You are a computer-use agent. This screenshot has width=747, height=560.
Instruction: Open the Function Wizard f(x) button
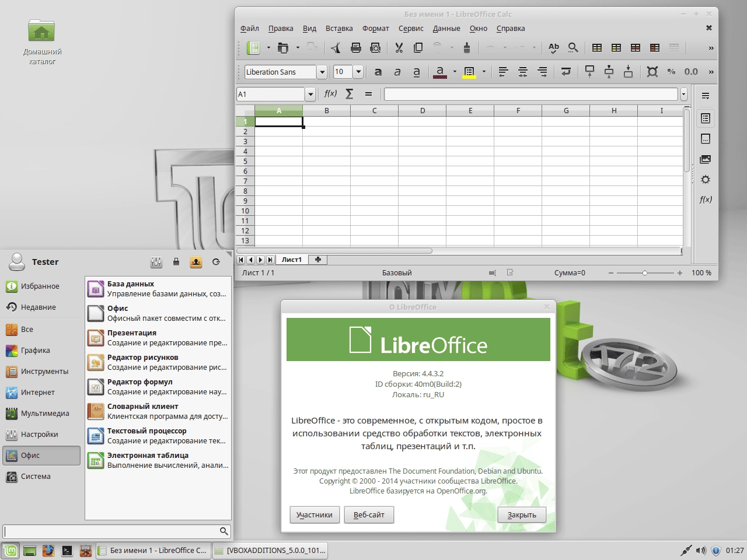(x=330, y=94)
